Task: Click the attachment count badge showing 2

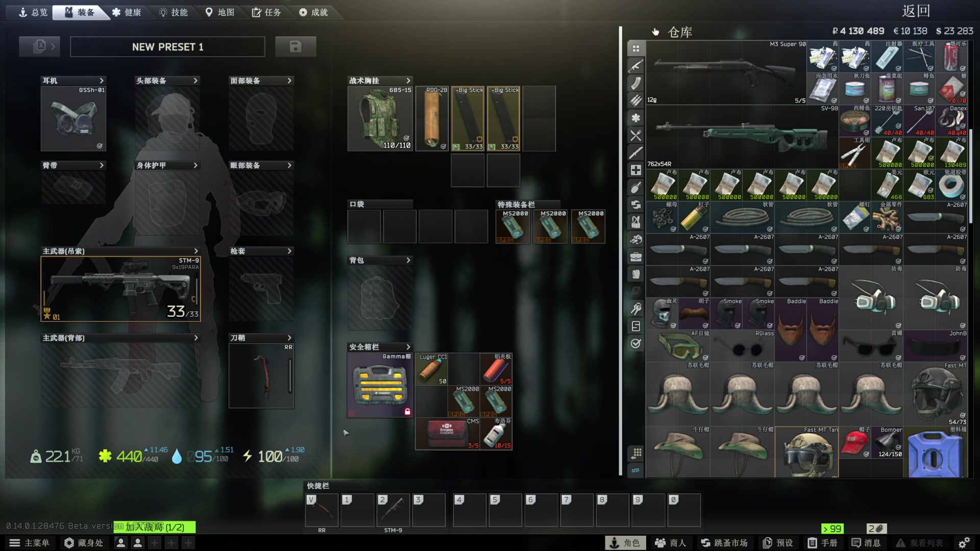Action: 877,529
